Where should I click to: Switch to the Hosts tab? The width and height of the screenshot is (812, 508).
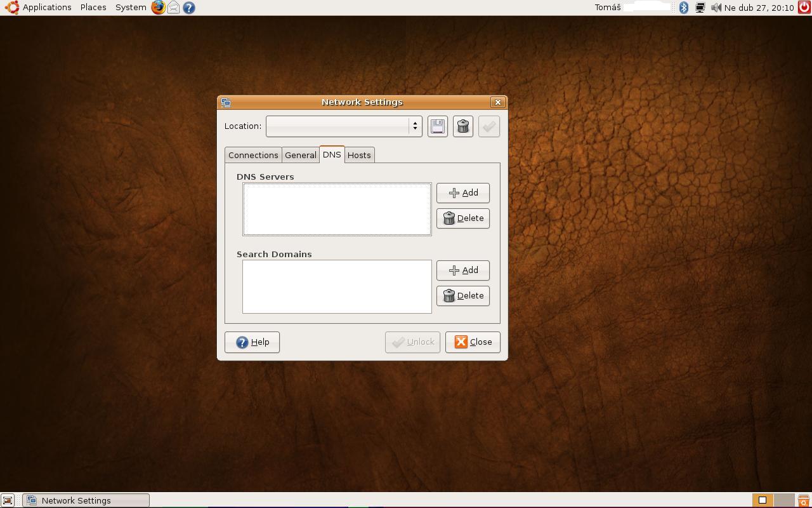[x=359, y=155]
